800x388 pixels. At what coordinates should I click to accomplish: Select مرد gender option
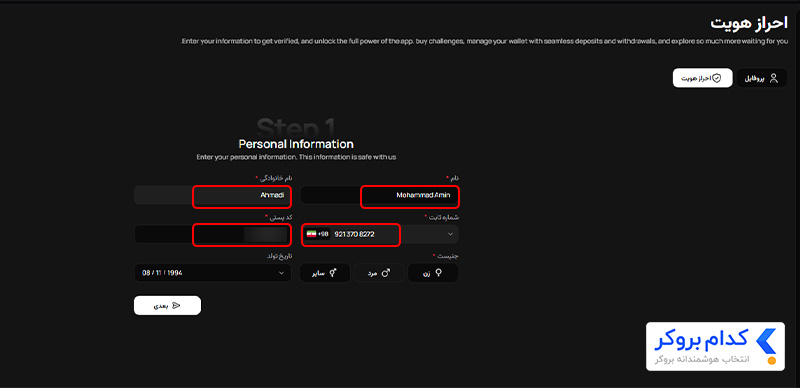379,273
